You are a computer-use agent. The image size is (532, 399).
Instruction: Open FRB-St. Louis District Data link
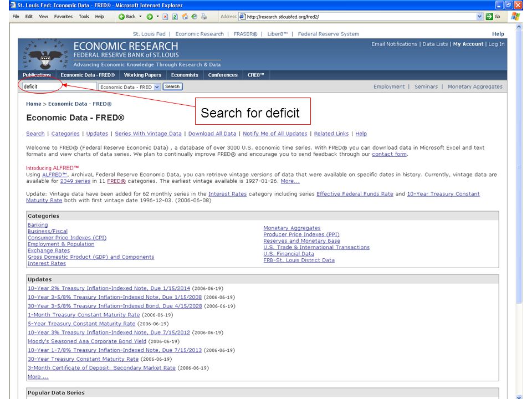299,260
